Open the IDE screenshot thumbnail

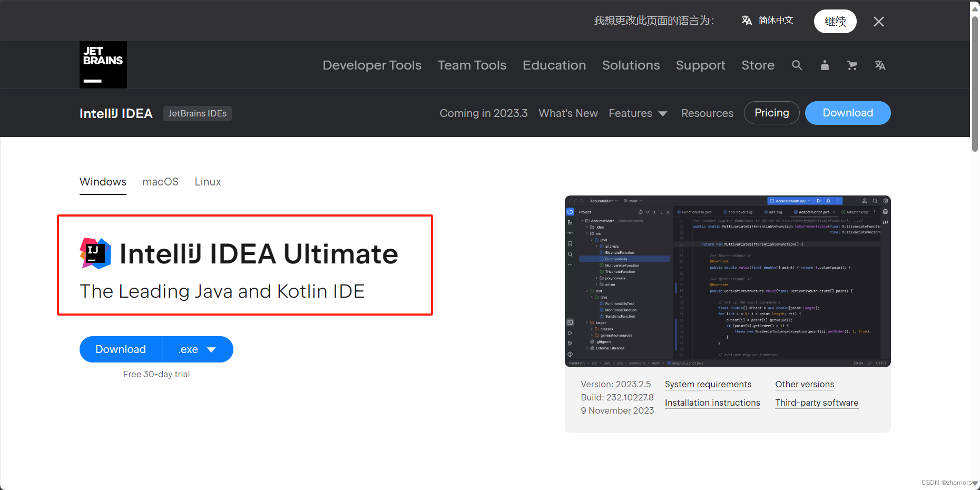[x=728, y=281]
